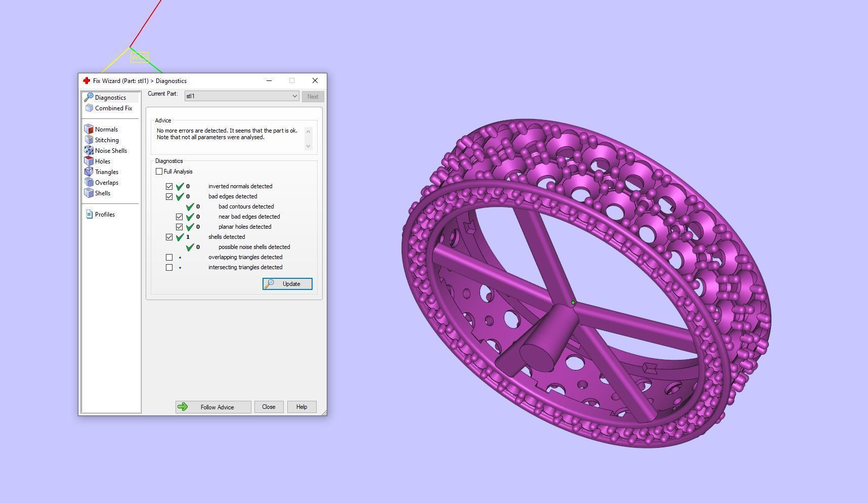Click the magnifier icon on Update button
Screen dimensions: 868x503
[270, 284]
